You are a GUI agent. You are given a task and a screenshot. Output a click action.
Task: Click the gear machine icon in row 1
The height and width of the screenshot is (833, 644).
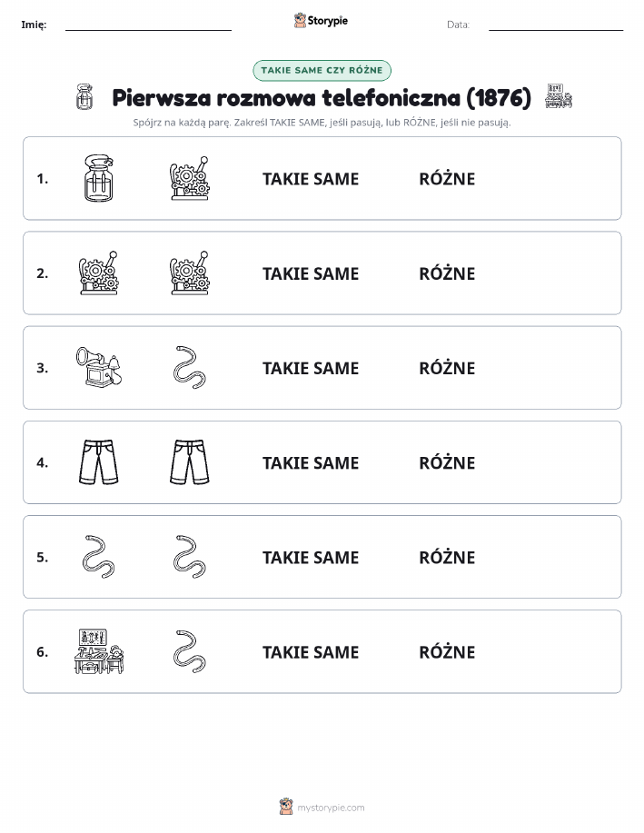click(190, 178)
